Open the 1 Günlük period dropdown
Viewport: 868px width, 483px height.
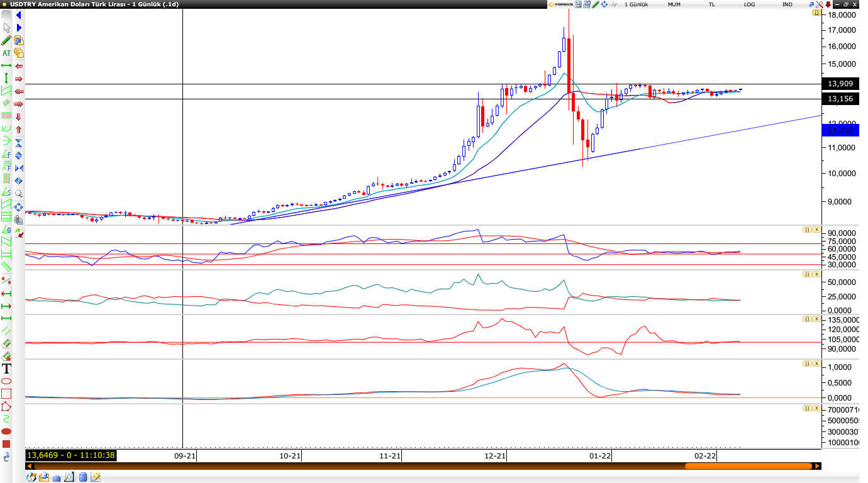pos(637,4)
